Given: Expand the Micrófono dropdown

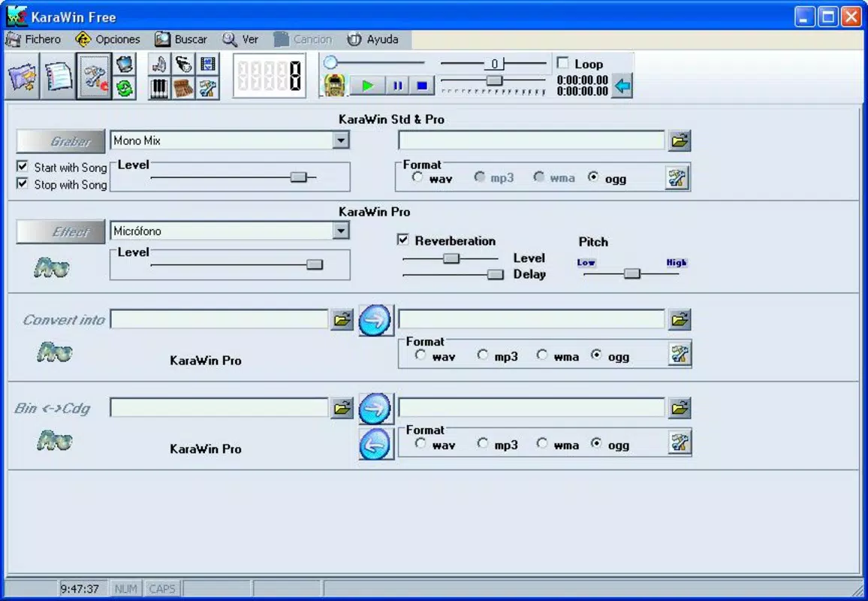Looking at the screenshot, I should (341, 231).
